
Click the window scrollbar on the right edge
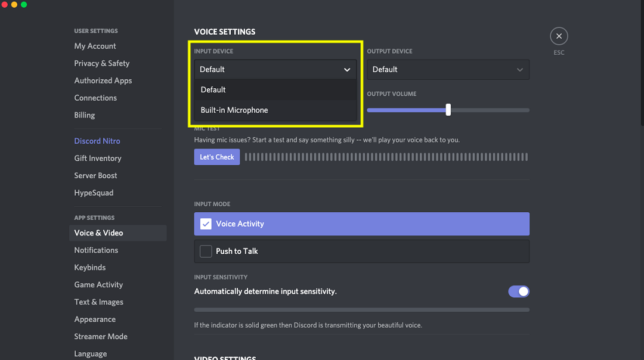pos(641,60)
